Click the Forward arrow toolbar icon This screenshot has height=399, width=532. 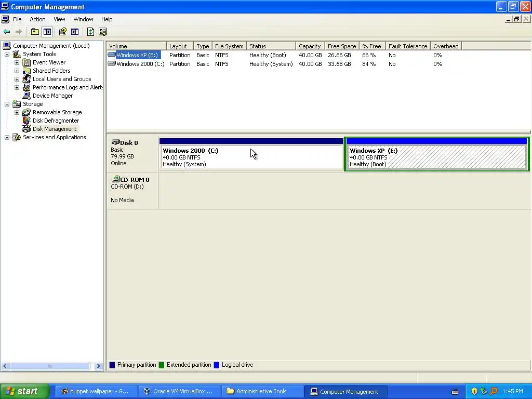click(19, 32)
